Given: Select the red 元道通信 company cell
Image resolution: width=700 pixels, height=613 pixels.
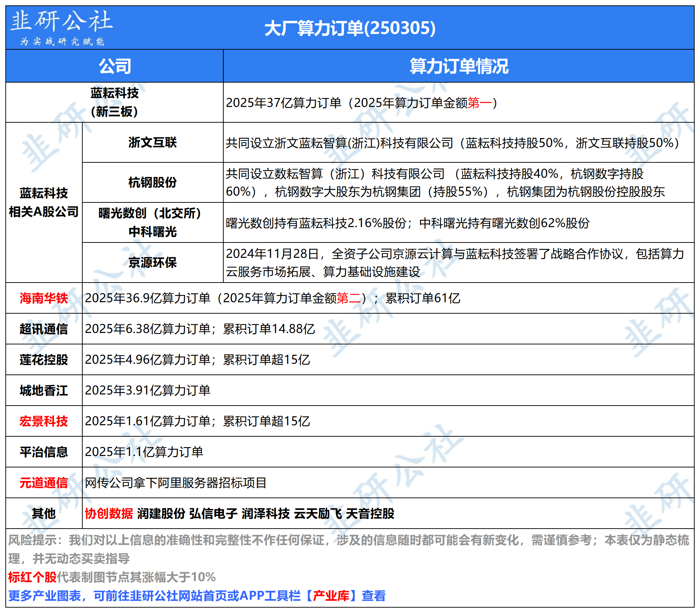Looking at the screenshot, I should pyautogui.click(x=44, y=483).
